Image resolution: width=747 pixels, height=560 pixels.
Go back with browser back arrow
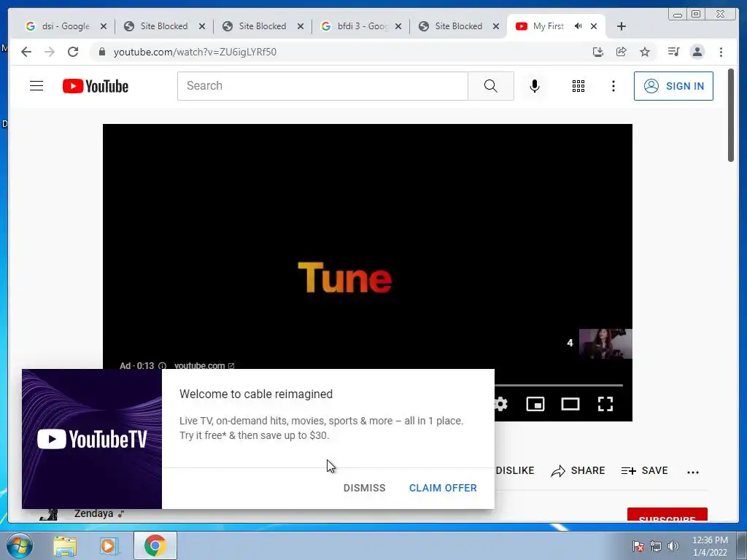26,52
